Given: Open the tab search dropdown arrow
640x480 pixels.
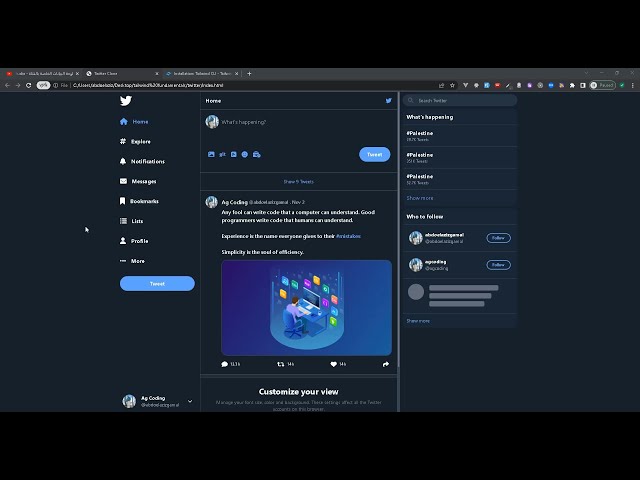Looking at the screenshot, I should (587, 73).
